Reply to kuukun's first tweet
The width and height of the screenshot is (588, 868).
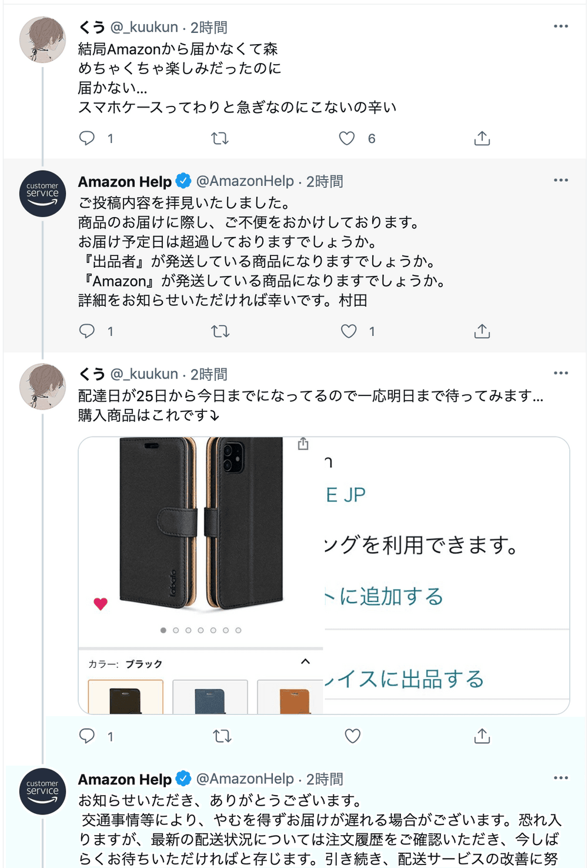tap(87, 138)
